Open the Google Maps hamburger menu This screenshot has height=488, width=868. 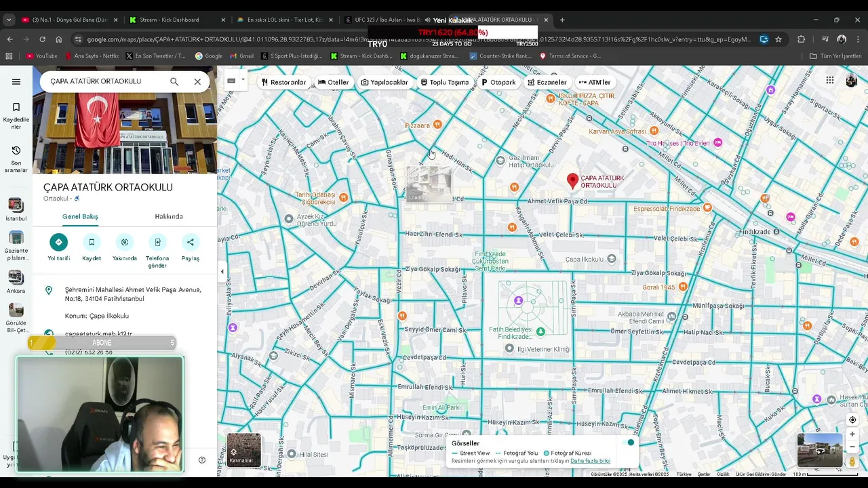coord(16,82)
